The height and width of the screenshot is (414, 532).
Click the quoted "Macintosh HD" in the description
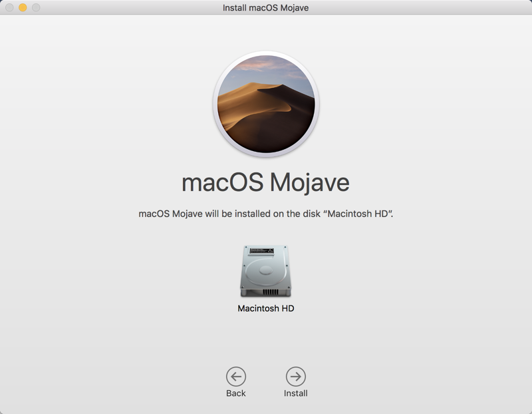click(x=357, y=214)
